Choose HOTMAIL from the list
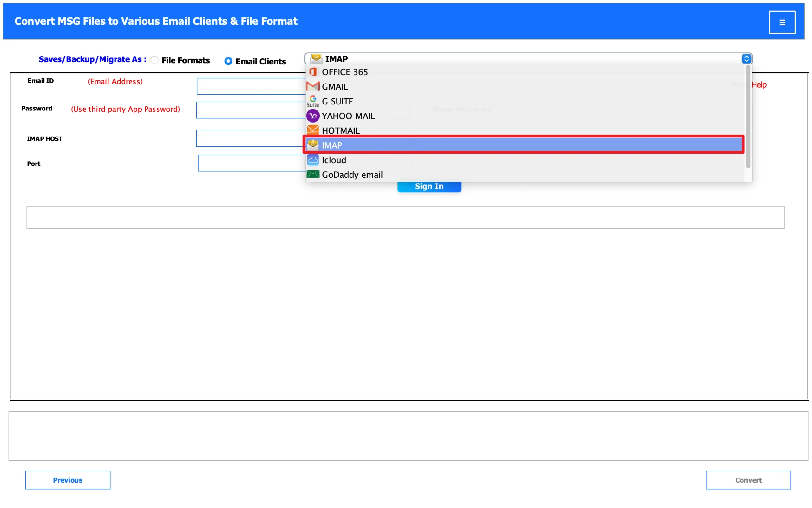This screenshot has width=812, height=508. (x=525, y=130)
